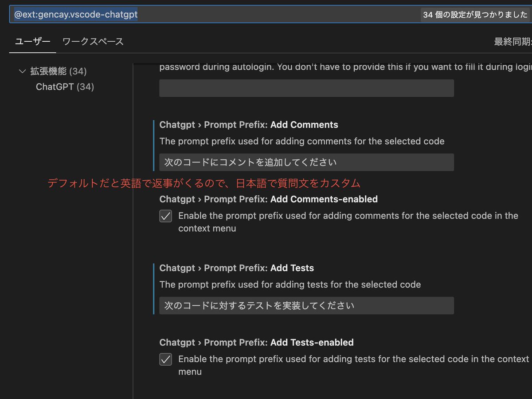
Task: Click the 34 個の設定が見つかりました count badge
Action: 475,15
